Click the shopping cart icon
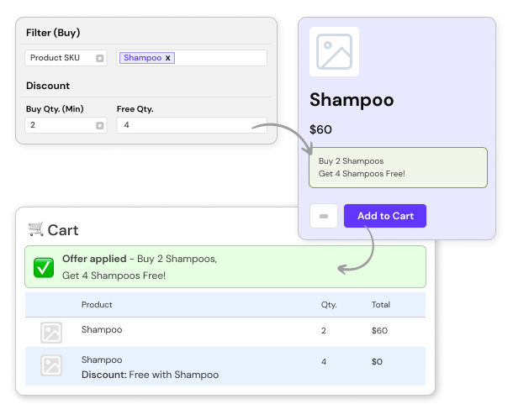Viewport: 513px width, 420px height. coord(36,228)
